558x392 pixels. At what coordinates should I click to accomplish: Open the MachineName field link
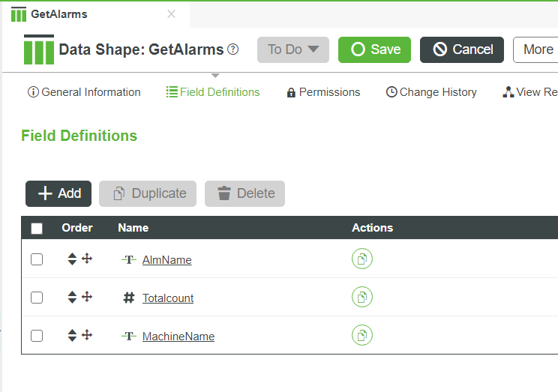tap(178, 337)
